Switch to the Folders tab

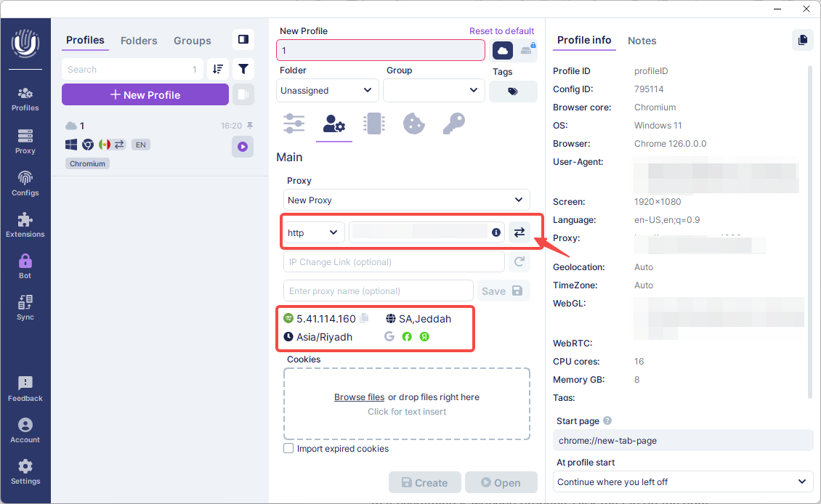tap(139, 41)
